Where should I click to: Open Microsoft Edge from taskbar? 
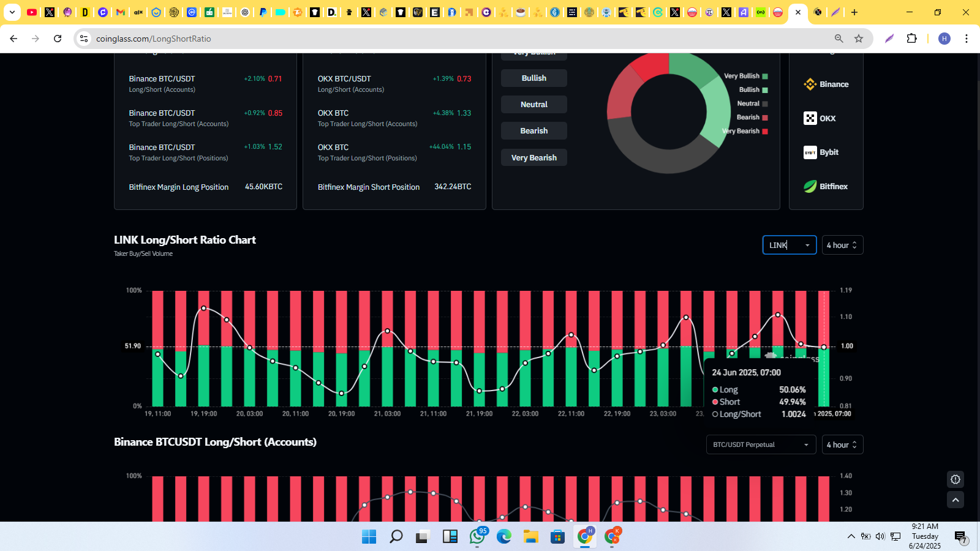[504, 537]
